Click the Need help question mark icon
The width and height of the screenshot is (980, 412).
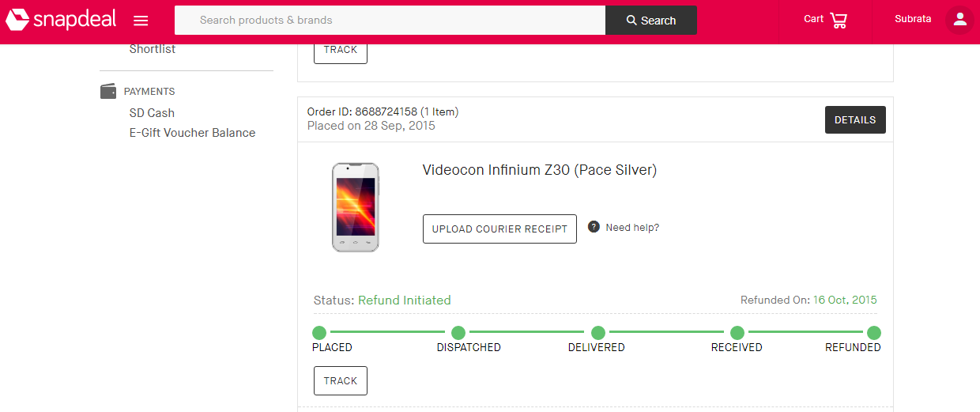(594, 227)
